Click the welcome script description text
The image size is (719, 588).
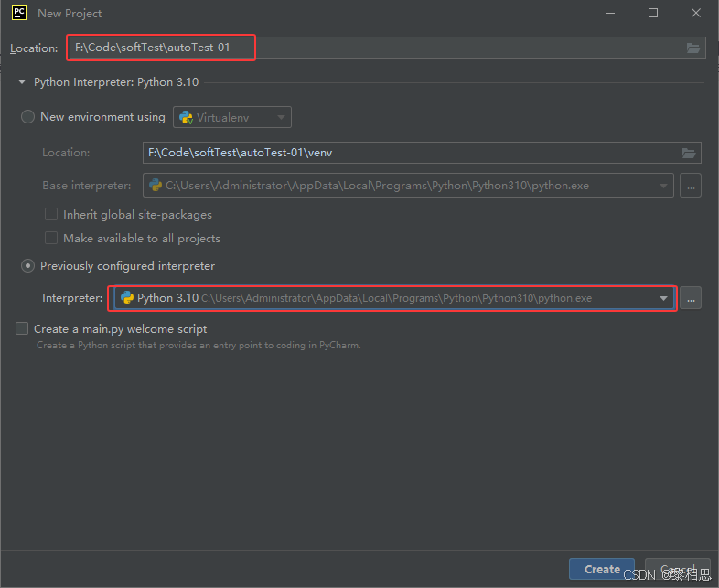199,345
